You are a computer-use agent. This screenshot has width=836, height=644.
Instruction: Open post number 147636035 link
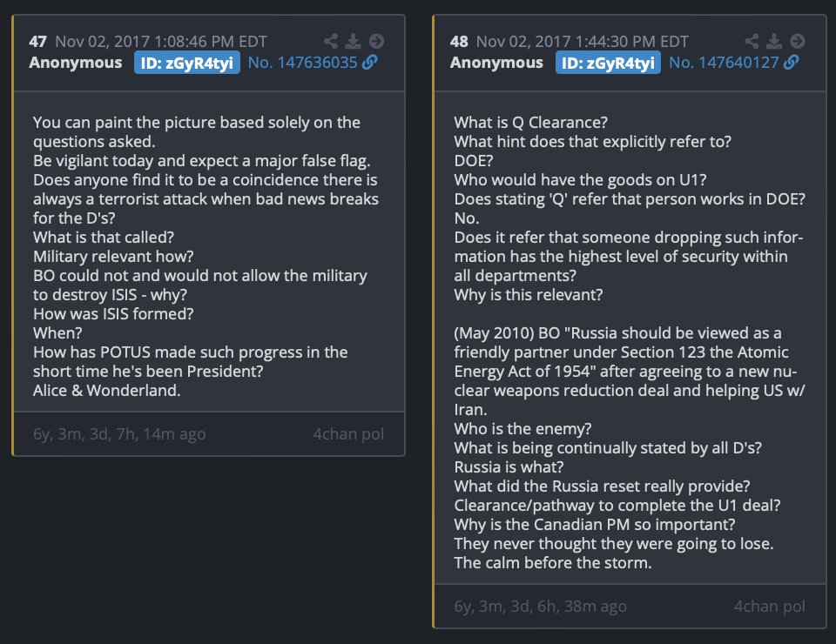(302, 63)
